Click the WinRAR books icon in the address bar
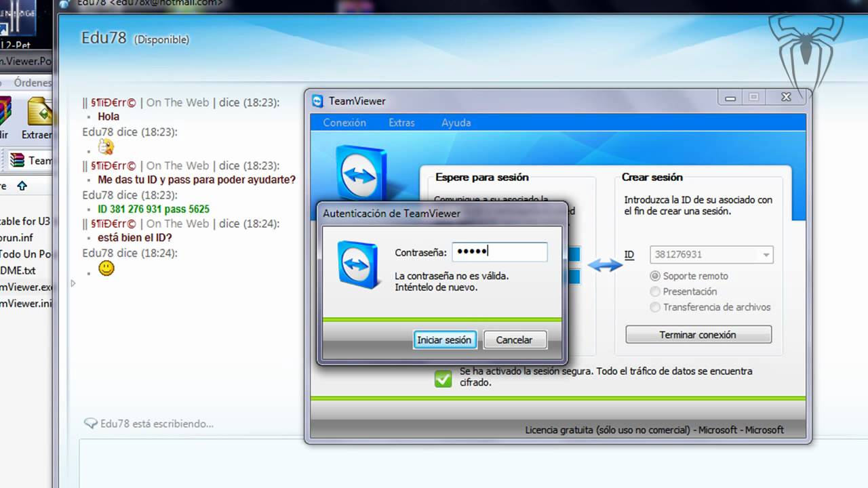868x488 pixels. 16,161
